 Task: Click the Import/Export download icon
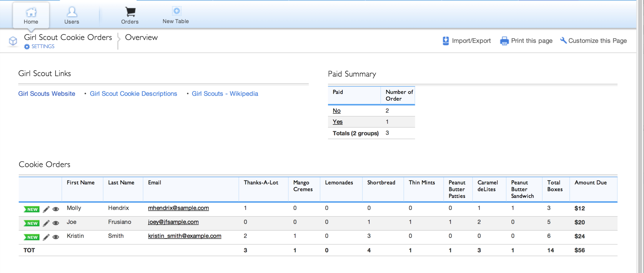click(x=446, y=41)
